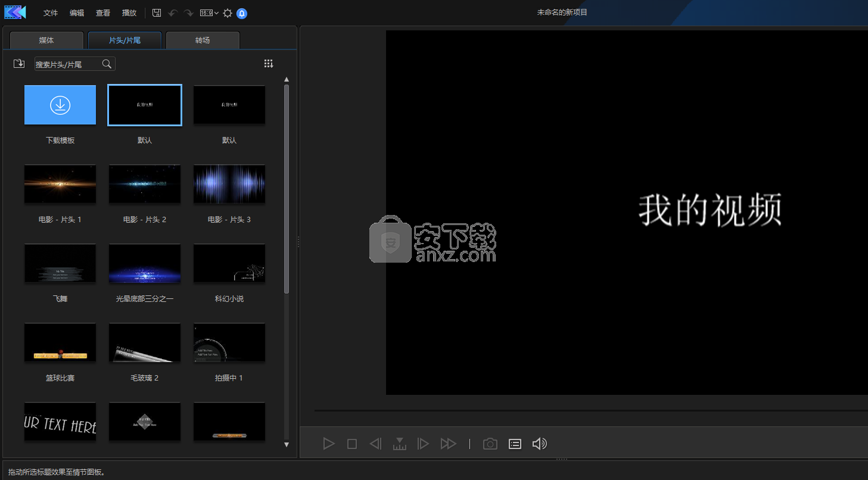This screenshot has width=868, height=480.
Task: Select the 电影 - 片头 2 template
Action: pos(145,184)
